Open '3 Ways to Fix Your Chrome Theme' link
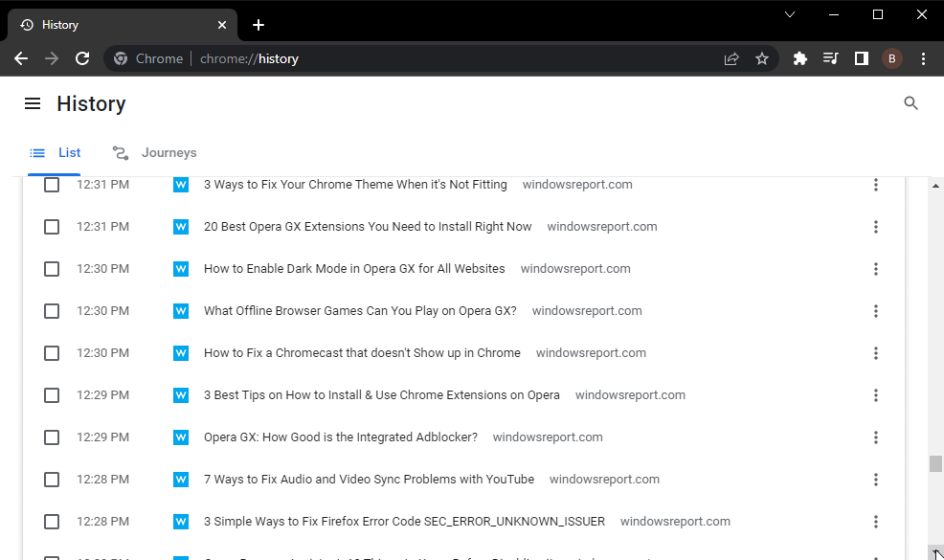Screen dimensions: 944x560 [x=355, y=184]
